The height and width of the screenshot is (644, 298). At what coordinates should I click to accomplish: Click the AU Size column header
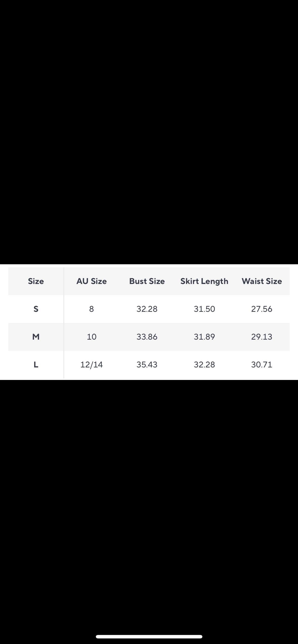(92, 281)
